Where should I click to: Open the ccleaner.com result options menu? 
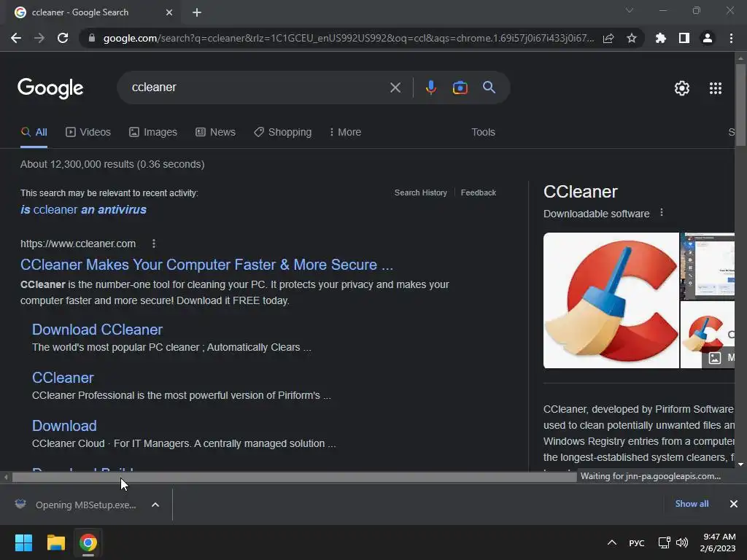pos(153,244)
